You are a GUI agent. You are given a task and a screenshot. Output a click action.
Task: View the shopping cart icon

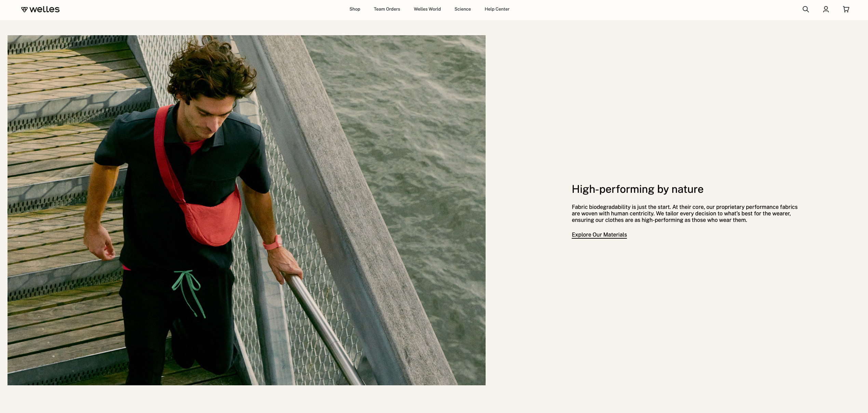coord(846,9)
